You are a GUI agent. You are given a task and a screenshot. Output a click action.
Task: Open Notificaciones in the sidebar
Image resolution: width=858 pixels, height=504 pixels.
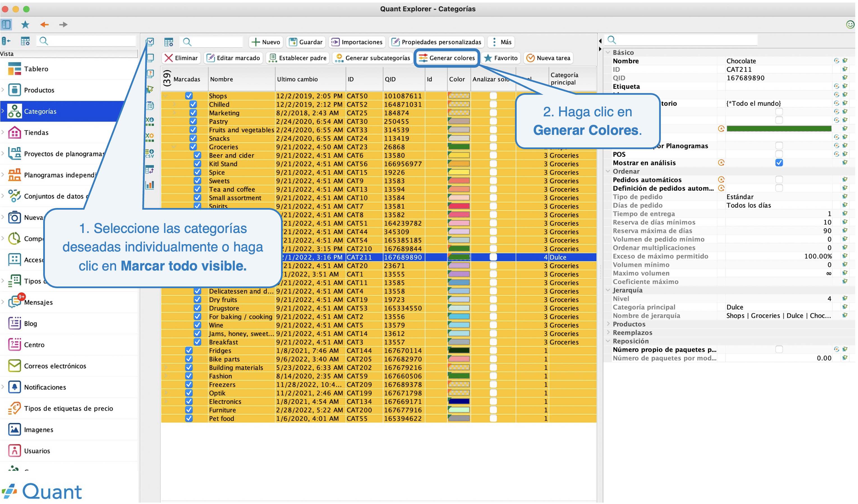pyautogui.click(x=45, y=387)
